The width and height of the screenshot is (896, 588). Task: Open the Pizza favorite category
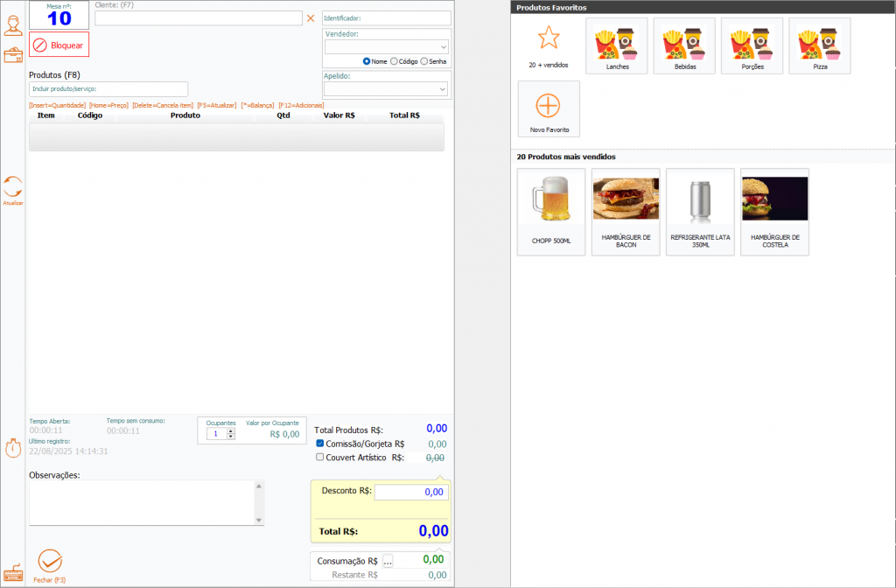(820, 45)
